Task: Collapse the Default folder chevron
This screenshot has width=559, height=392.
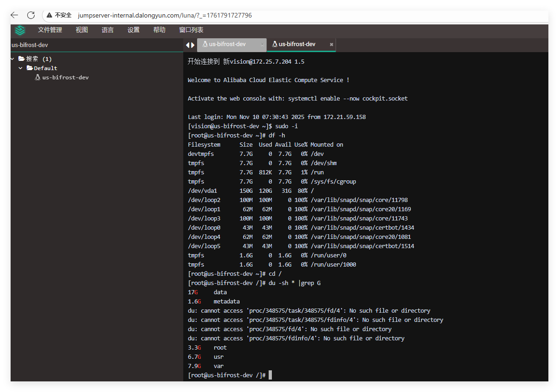Action: pos(20,68)
